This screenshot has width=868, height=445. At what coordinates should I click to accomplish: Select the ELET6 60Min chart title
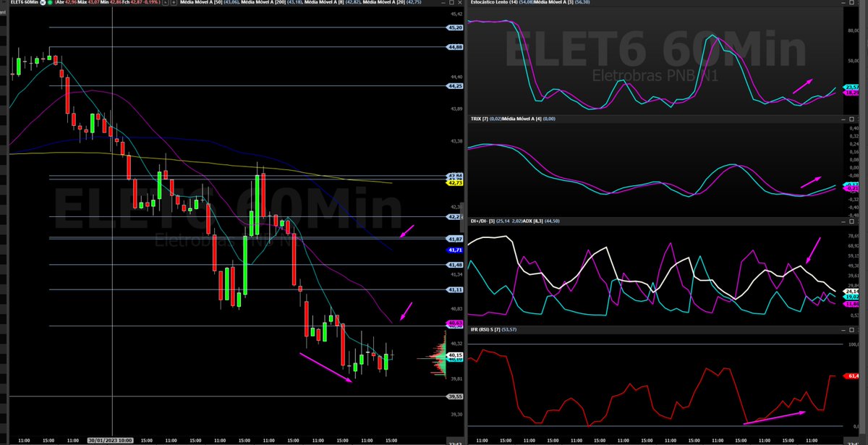pyautogui.click(x=24, y=2)
